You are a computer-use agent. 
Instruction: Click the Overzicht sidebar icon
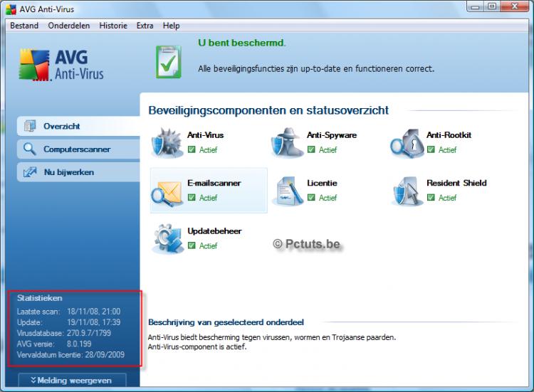30,126
